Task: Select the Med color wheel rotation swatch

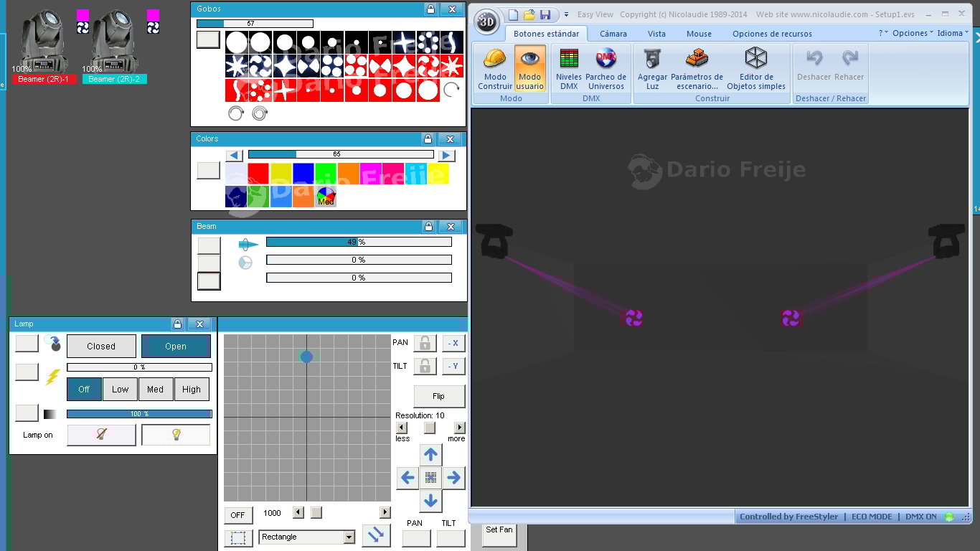Action: click(x=326, y=197)
